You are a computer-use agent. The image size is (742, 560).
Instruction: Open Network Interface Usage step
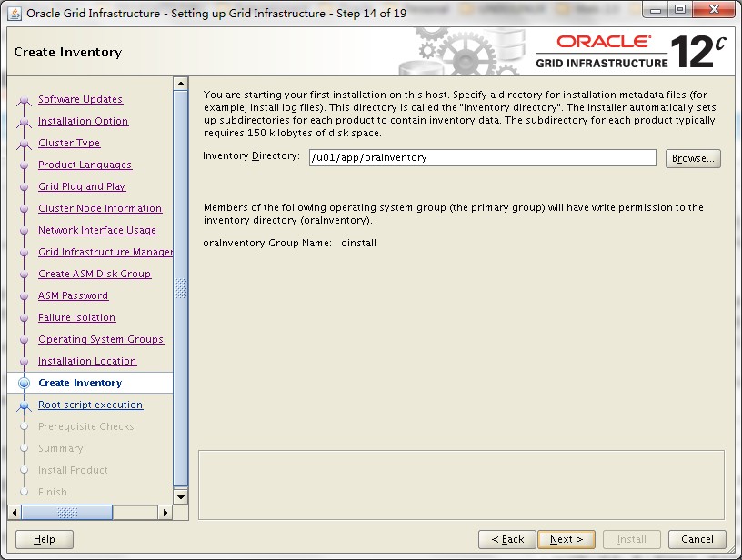(x=97, y=230)
